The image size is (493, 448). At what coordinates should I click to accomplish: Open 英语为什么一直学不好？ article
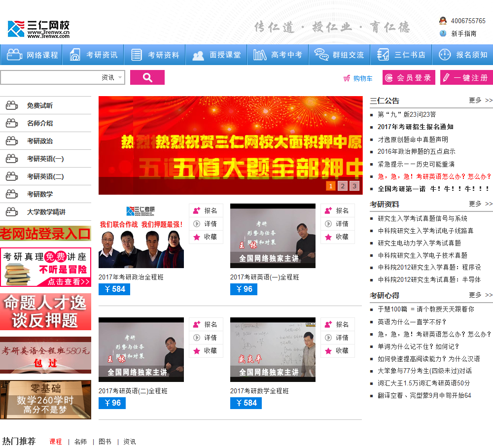click(x=412, y=322)
